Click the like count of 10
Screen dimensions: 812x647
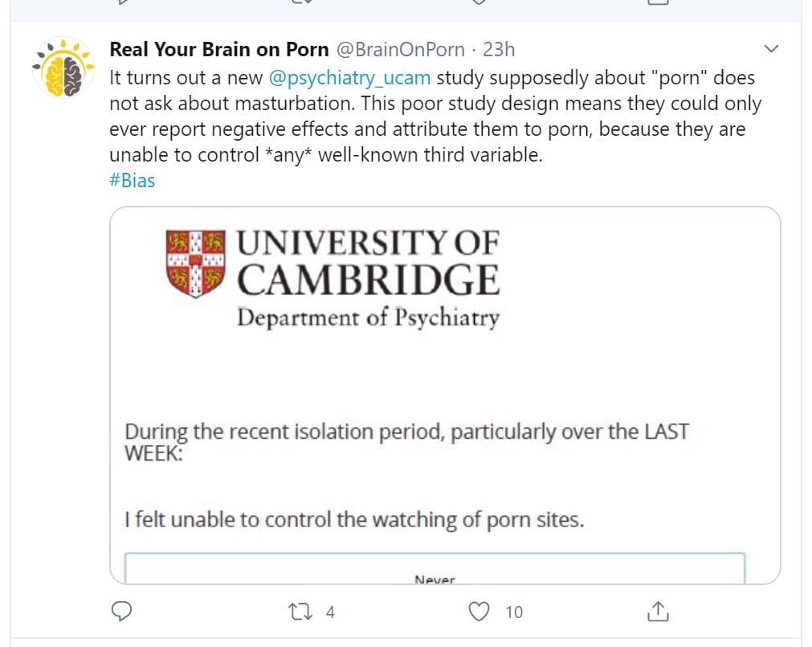pos(514,612)
